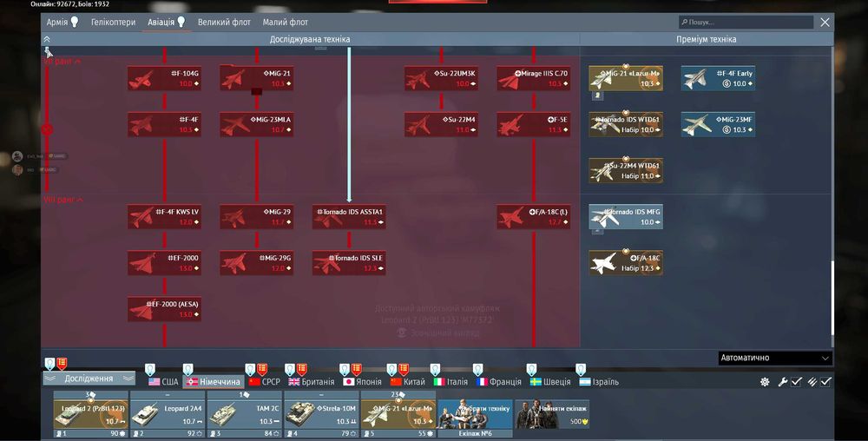Image resolution: width=868 pixels, height=441 pixels.
Task: Click the red badge above Дослідження button
Action: point(62,364)
